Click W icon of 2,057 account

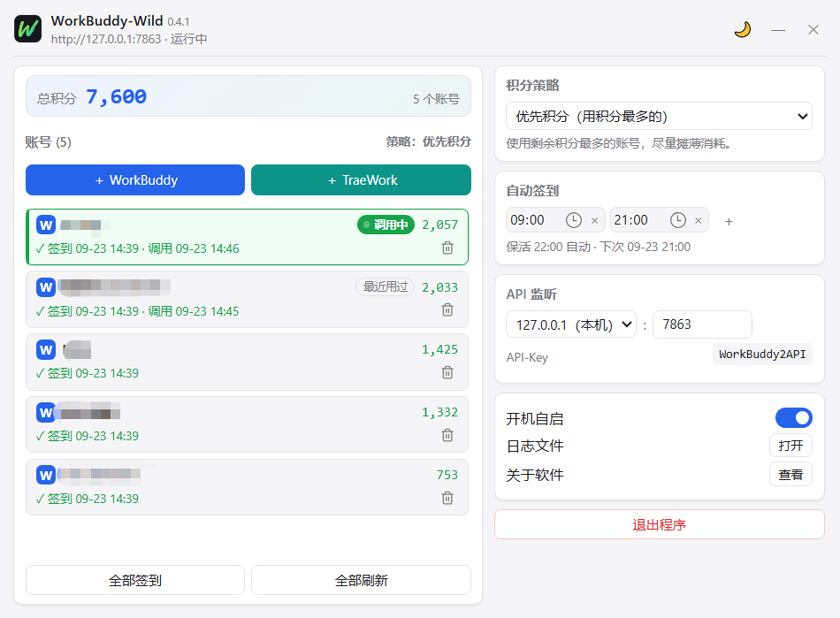(x=46, y=225)
